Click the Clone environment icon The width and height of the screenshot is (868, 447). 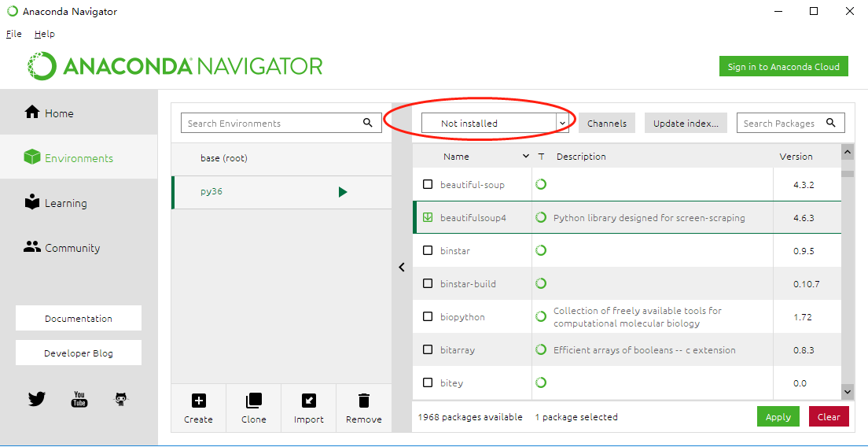(253, 401)
